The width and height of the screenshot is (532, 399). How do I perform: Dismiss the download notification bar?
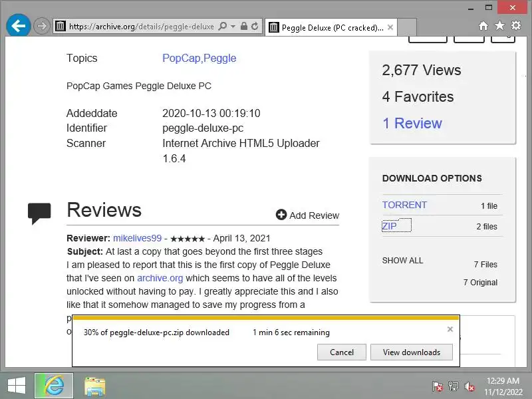pos(450,329)
